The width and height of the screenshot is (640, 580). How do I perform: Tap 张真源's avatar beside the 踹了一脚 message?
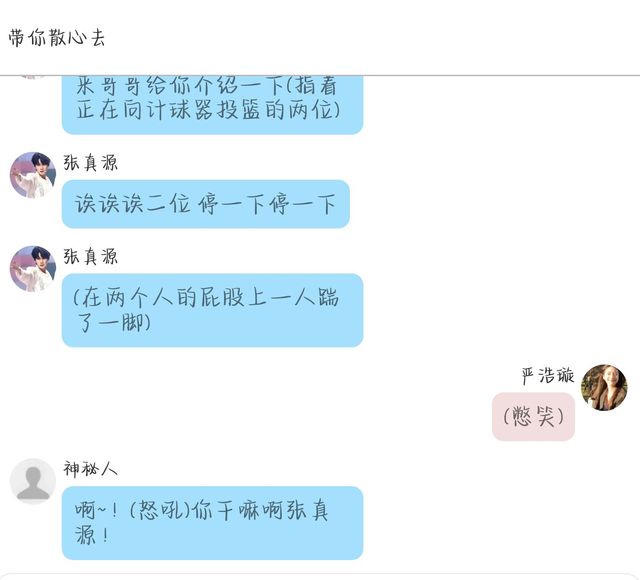pyautogui.click(x=33, y=269)
